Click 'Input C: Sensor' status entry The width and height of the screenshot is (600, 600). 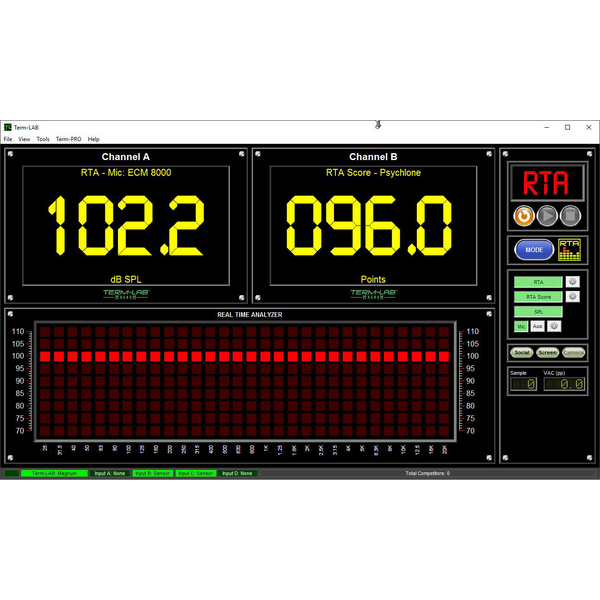[196, 473]
